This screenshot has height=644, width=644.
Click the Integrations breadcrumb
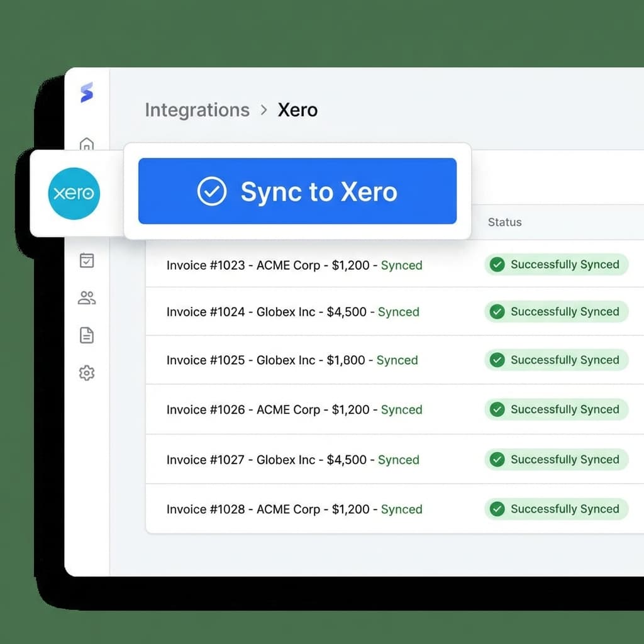[x=197, y=110]
